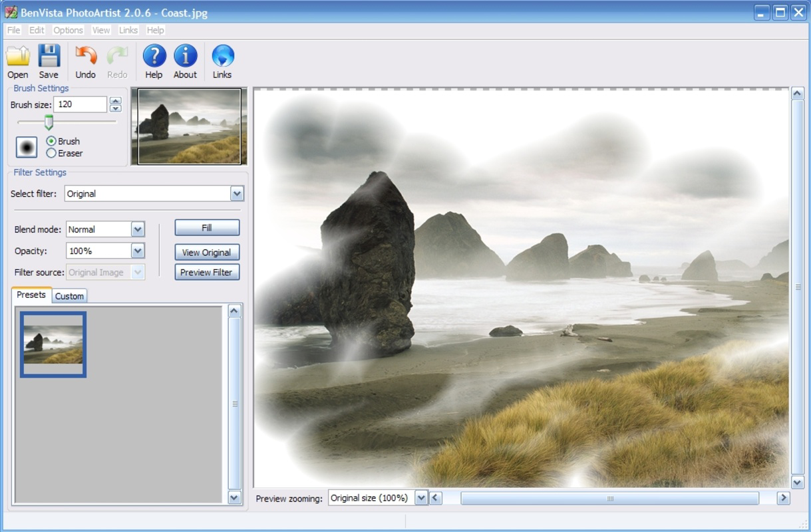
Task: Minimize the PhotoArtist window
Action: (762, 12)
